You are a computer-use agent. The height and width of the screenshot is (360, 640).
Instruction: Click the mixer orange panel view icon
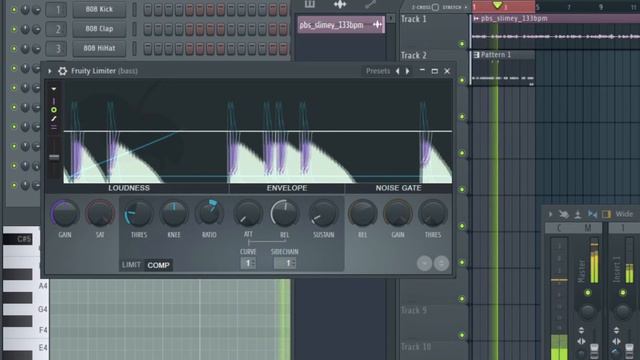coord(606,214)
